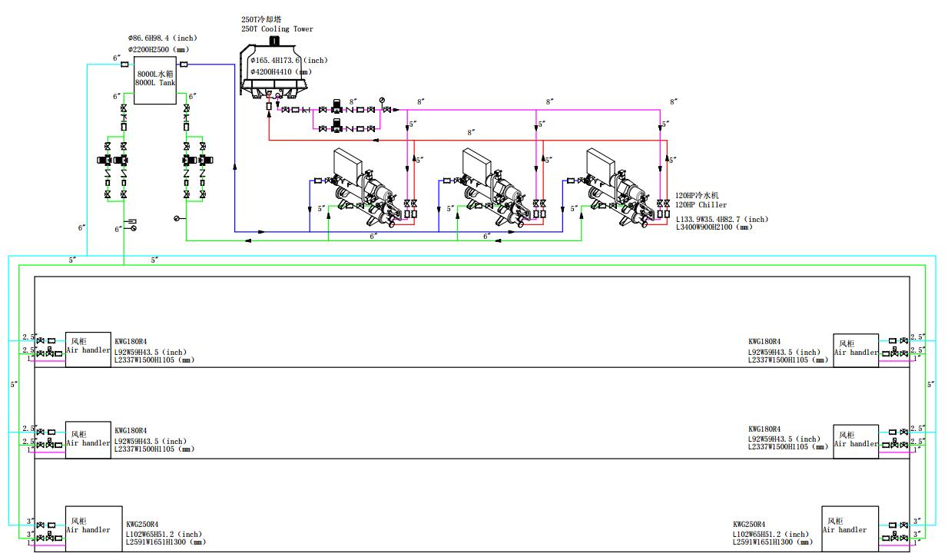The image size is (948, 560).
Task: Click the "250T冷却塔" Chinese label
Action: (262, 20)
